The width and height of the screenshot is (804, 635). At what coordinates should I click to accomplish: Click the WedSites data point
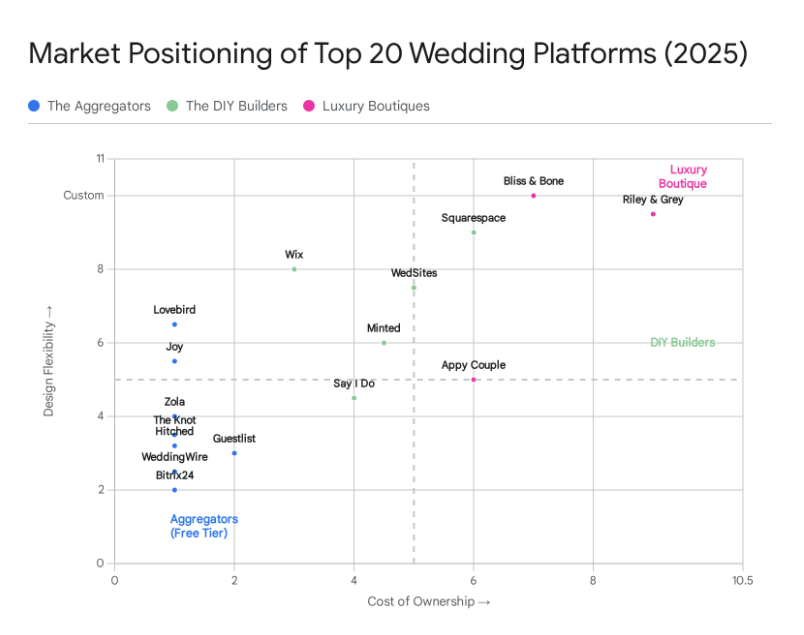pyautogui.click(x=413, y=287)
